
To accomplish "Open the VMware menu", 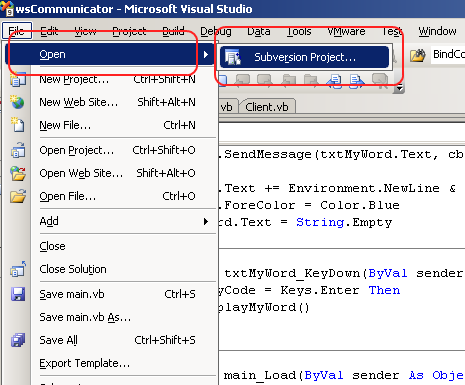I will point(346,31).
